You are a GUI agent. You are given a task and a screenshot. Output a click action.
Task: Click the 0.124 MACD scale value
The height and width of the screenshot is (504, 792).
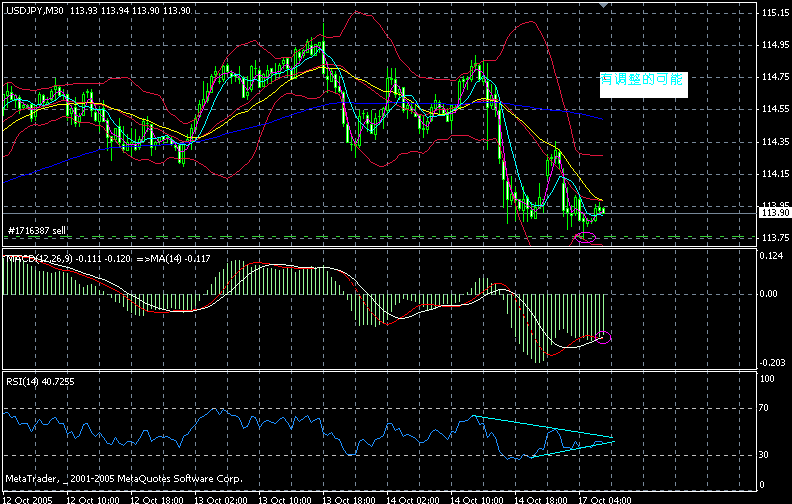[771, 256]
